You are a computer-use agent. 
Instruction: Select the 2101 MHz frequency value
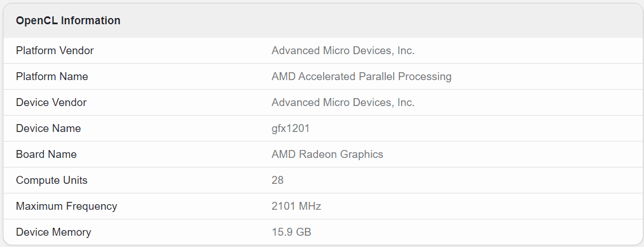[296, 206]
